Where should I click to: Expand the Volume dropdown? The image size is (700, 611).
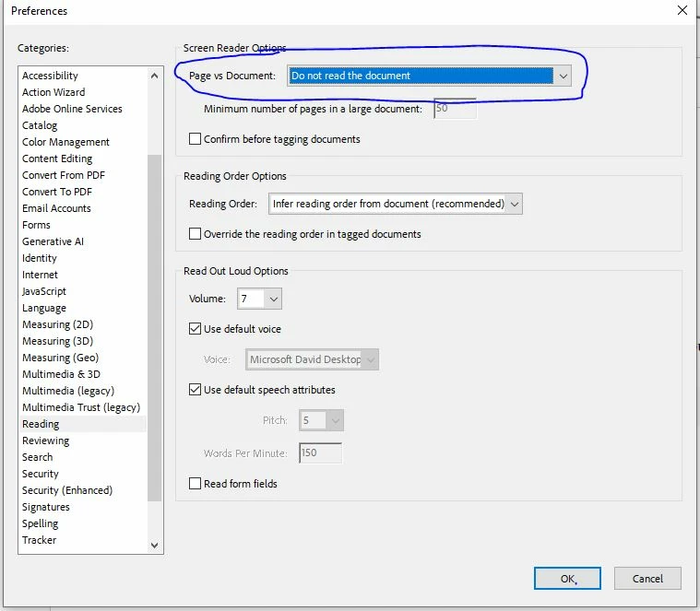(x=259, y=299)
